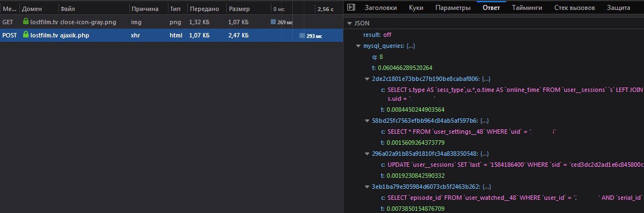The height and width of the screenshot is (213, 644).
Task: Open the Заголовки tab
Action: (381, 7)
